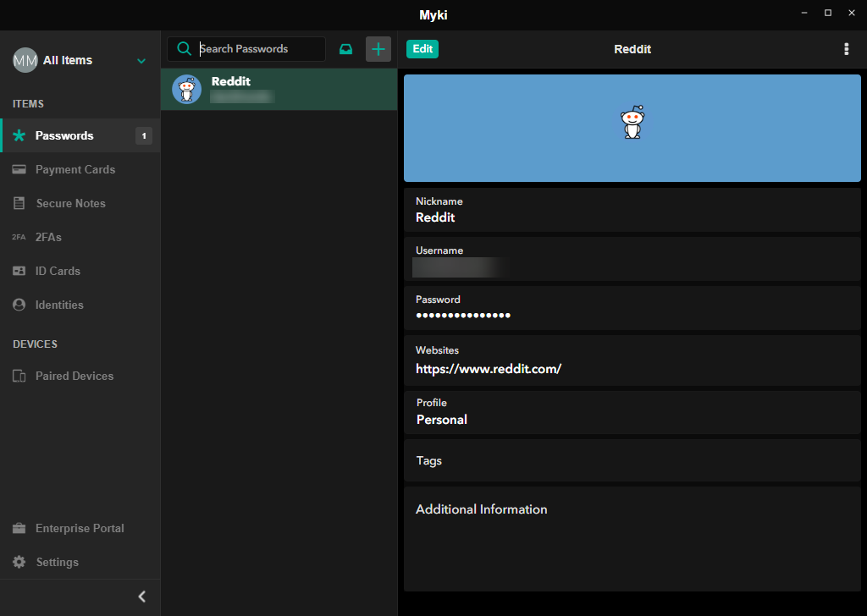This screenshot has height=616, width=867.
Task: Collapse the sidebar with the left chevron
Action: coord(142,597)
